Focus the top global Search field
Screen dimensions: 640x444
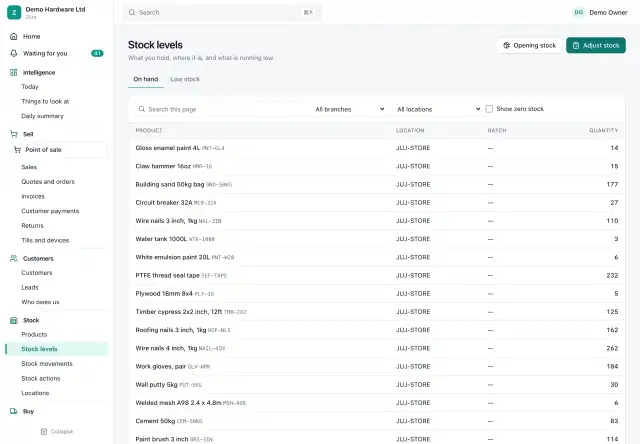pos(222,13)
